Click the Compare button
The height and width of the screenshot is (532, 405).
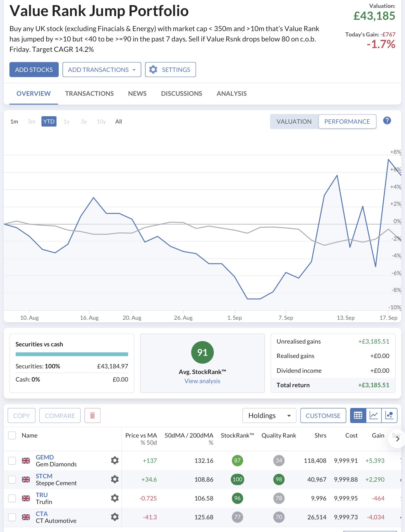tap(60, 415)
